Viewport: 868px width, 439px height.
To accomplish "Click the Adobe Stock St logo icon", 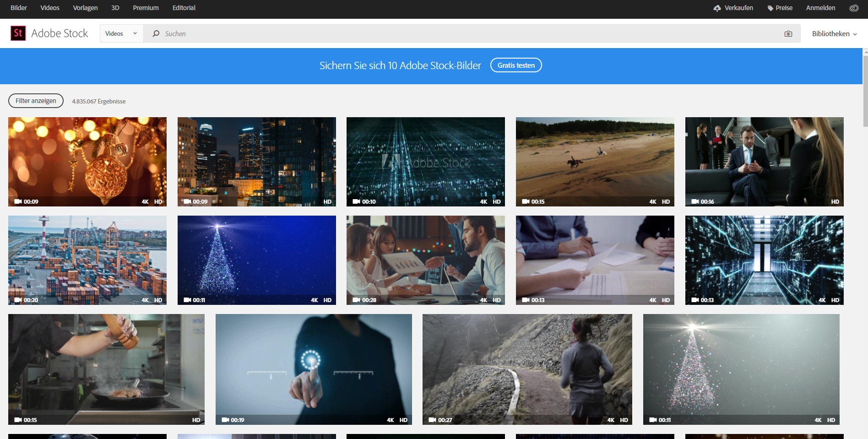I will click(18, 33).
